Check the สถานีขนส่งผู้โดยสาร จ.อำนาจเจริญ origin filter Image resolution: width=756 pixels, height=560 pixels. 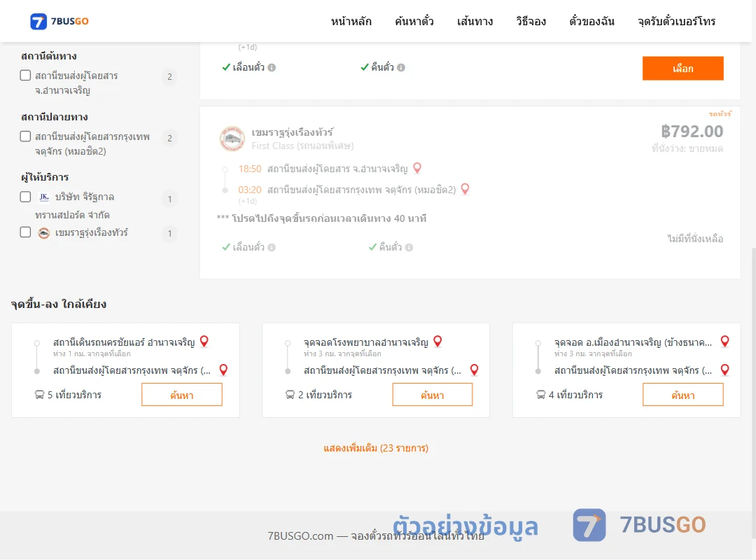26,75
